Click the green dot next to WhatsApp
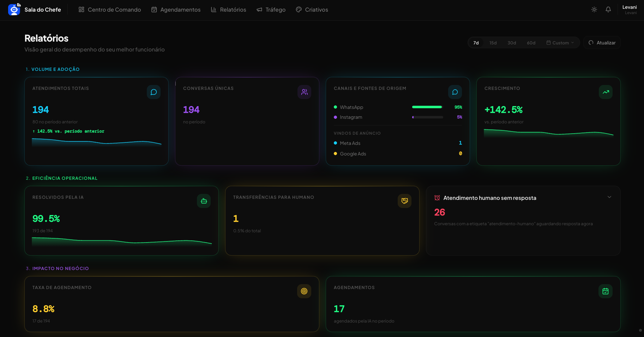 coord(335,107)
